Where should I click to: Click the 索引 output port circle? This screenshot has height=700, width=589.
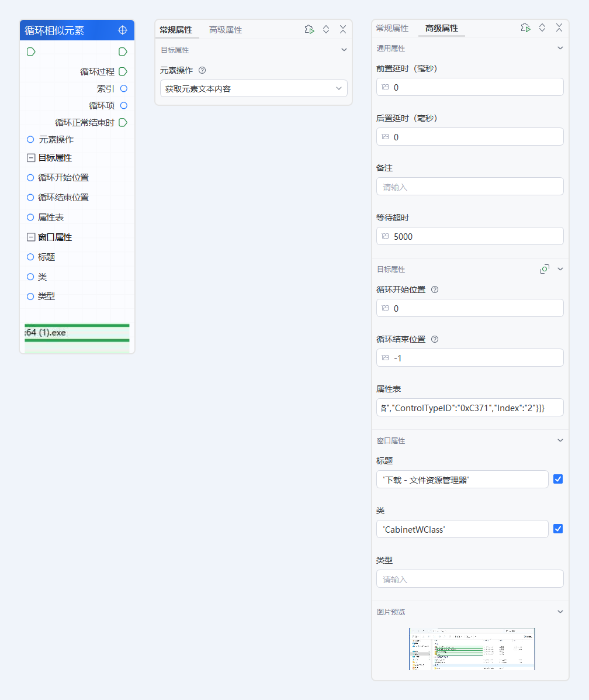(123, 88)
